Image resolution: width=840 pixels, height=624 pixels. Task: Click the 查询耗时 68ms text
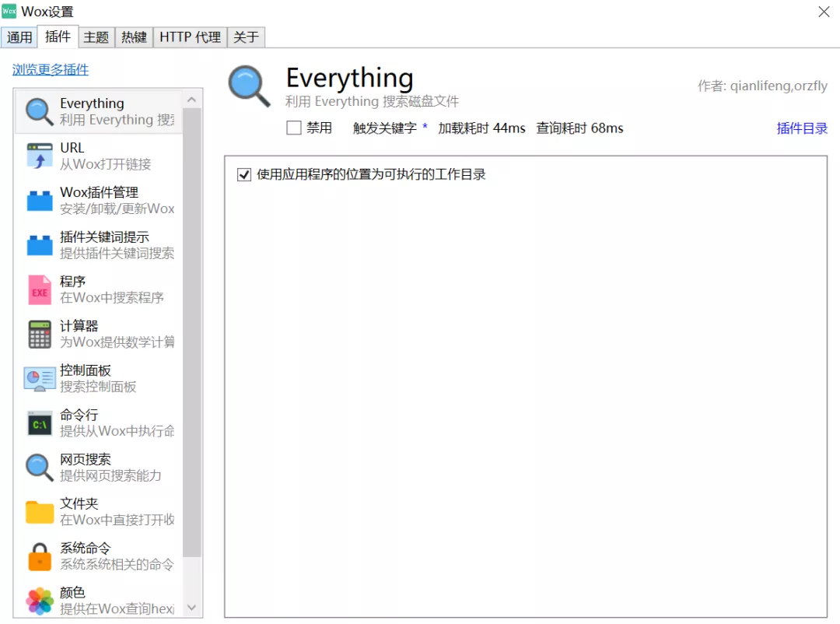point(579,128)
